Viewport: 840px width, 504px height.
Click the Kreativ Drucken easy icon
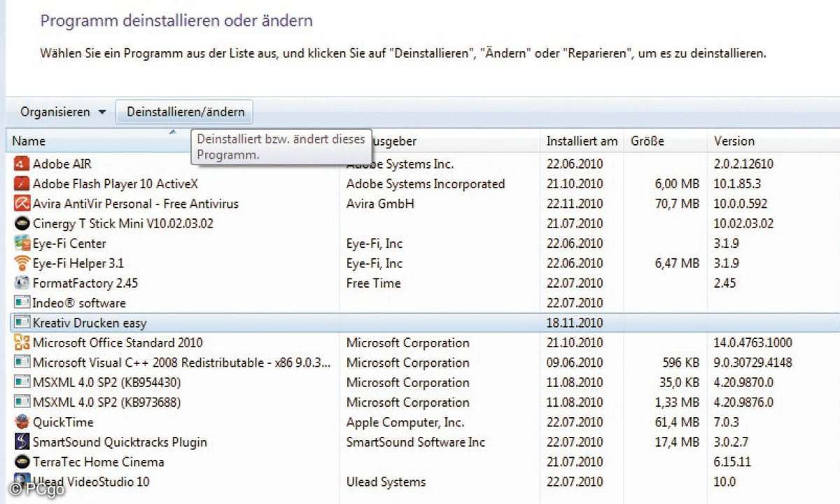click(x=21, y=323)
